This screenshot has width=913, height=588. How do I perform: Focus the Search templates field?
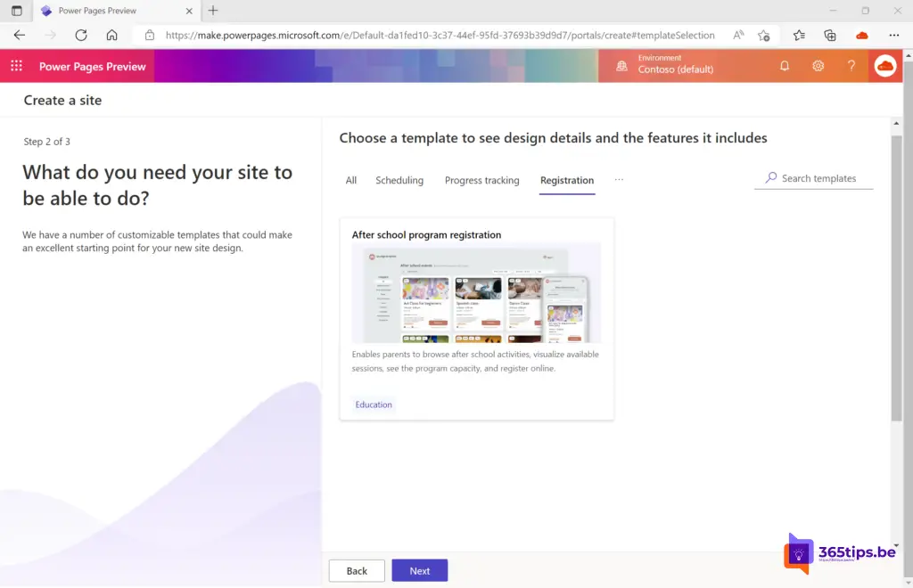(814, 178)
